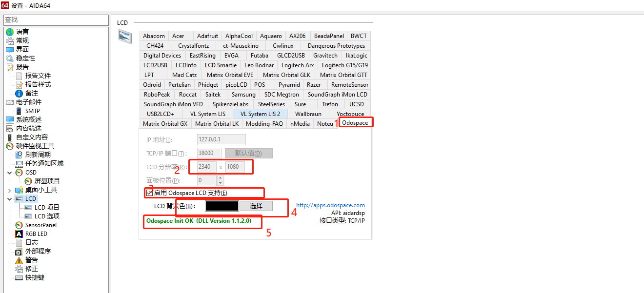Open the SoundGraph iMon VFD tab

[173, 104]
